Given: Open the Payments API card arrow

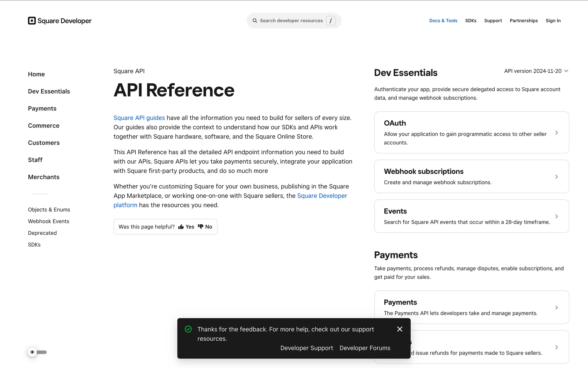Looking at the screenshot, I should pos(556,307).
